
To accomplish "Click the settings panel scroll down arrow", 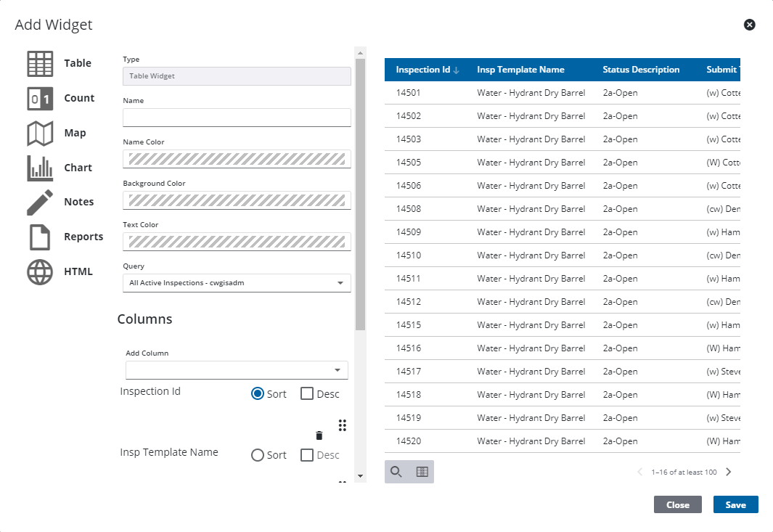I will tap(361, 476).
